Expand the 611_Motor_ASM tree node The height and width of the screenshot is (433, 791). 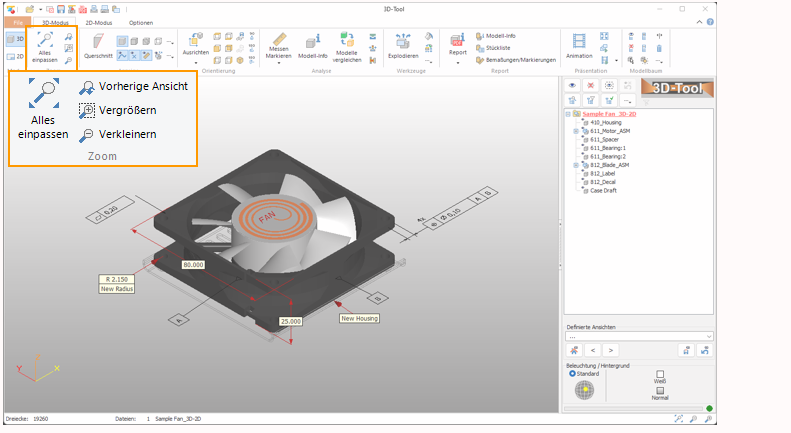[575, 131]
